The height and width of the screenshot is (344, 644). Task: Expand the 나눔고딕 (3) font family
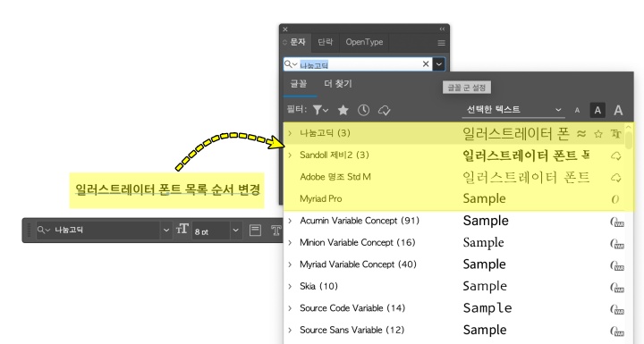click(290, 133)
